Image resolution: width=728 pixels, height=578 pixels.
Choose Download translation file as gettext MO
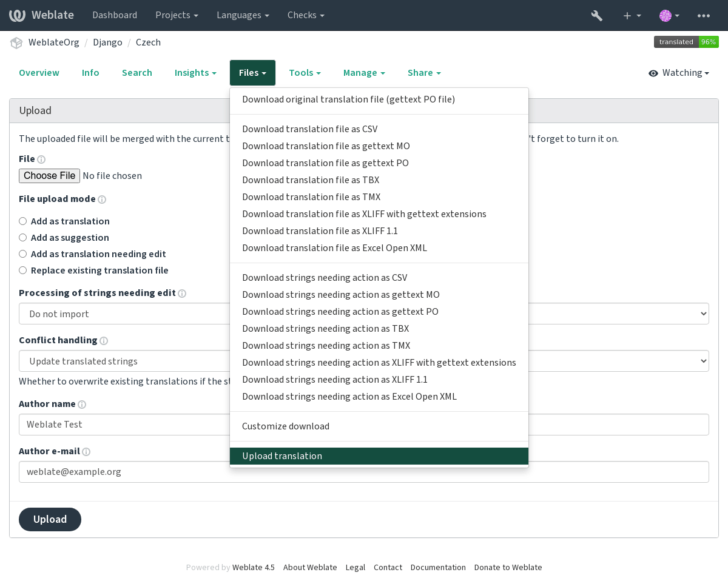(379, 146)
